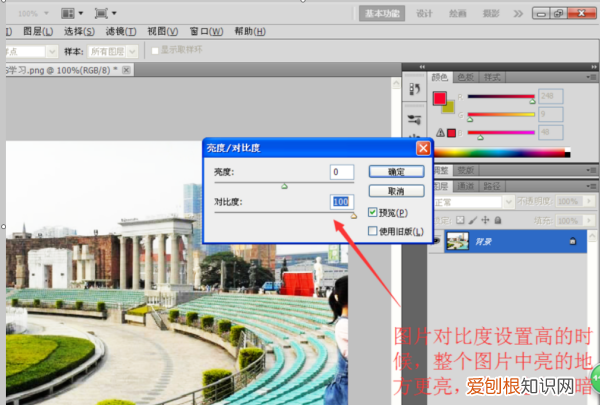The image size is (600, 405).
Task: Close the 亮度/对比度 dialog
Action: pos(423,148)
